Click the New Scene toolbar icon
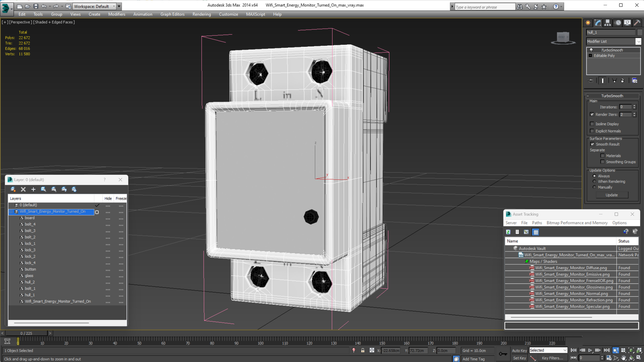The height and width of the screenshot is (362, 644). tap(19, 6)
